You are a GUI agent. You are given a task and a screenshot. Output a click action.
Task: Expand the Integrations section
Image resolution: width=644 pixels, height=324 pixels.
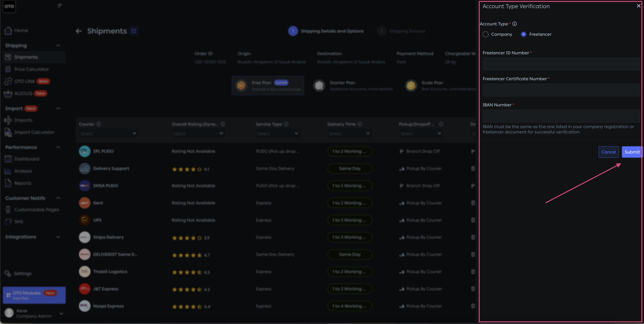coord(58,237)
